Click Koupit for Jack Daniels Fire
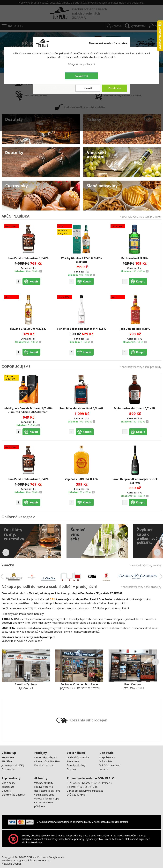The image size is (163, 868). pyautogui.click(x=138, y=352)
